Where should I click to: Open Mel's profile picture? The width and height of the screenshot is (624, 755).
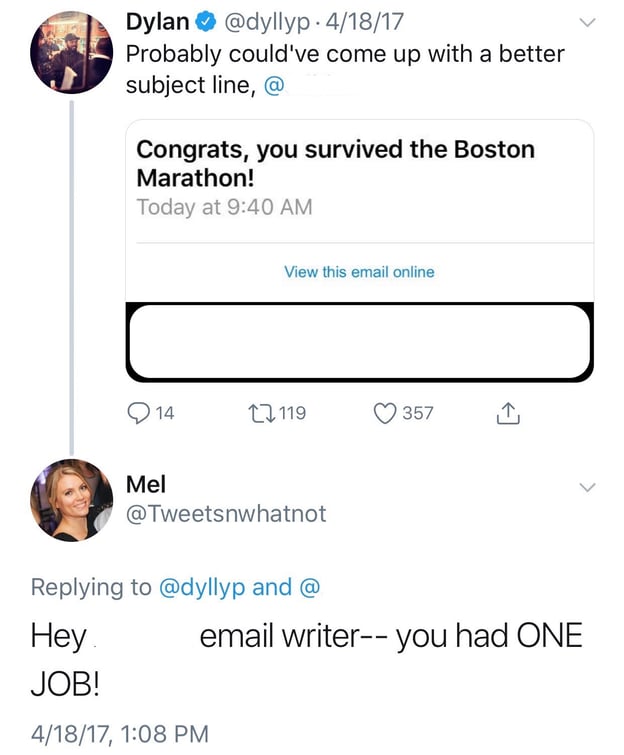click(71, 500)
